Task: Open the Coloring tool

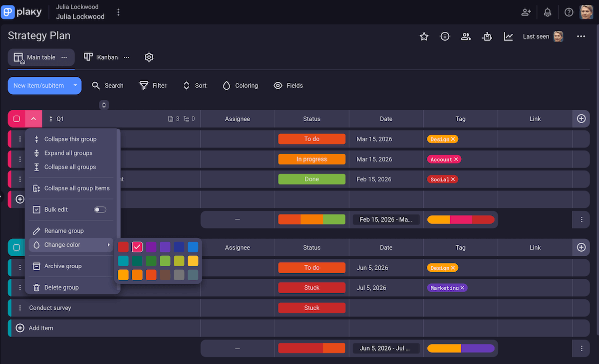Action: (240, 85)
